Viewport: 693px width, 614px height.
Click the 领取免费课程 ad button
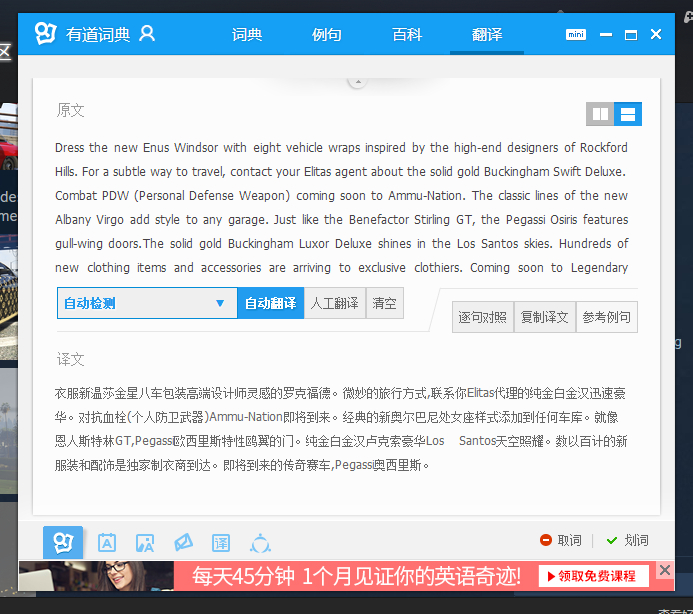(x=594, y=576)
